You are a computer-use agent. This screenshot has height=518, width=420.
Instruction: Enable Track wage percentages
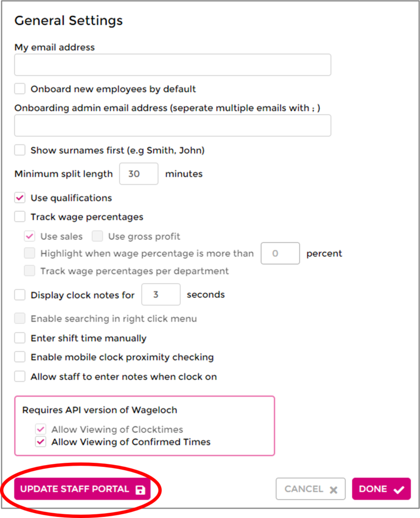pyautogui.click(x=19, y=216)
